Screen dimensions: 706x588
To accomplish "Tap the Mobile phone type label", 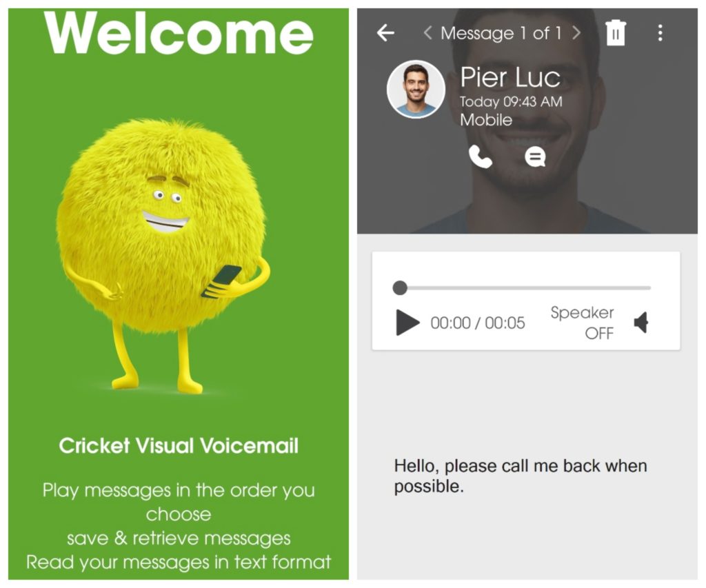I will (x=486, y=120).
